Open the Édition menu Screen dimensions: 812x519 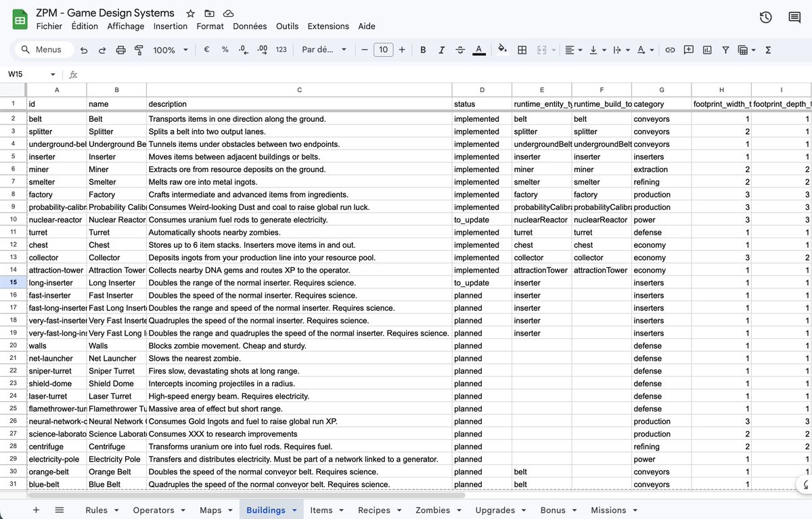84,26
